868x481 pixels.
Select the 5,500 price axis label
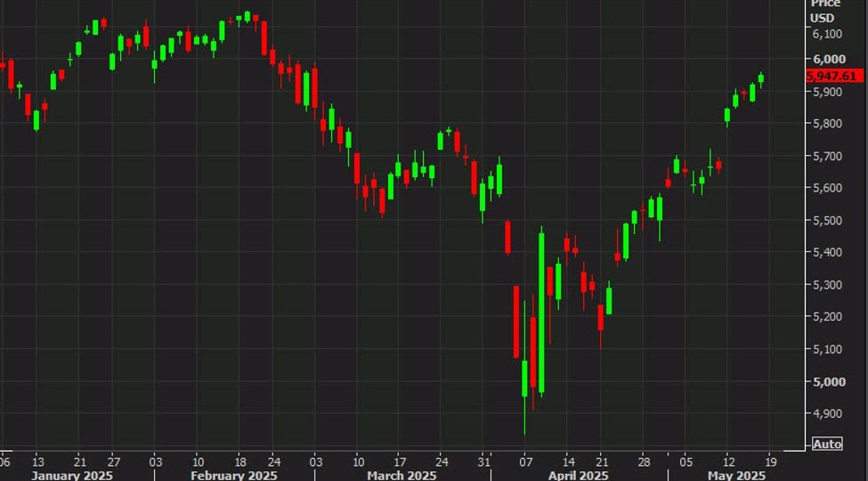click(x=827, y=221)
